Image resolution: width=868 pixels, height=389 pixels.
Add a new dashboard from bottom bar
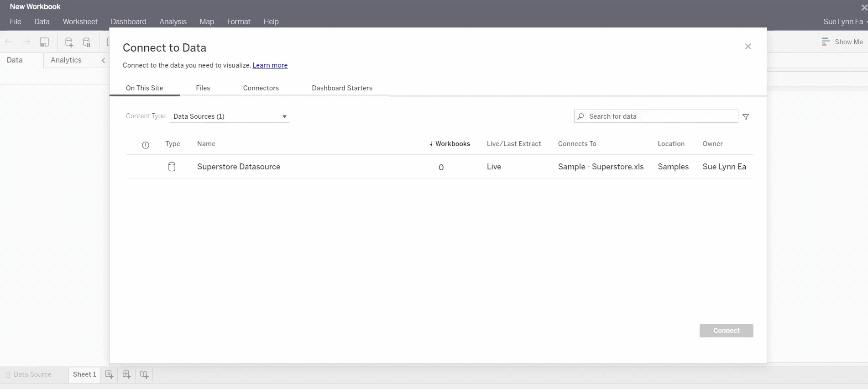[127, 374]
